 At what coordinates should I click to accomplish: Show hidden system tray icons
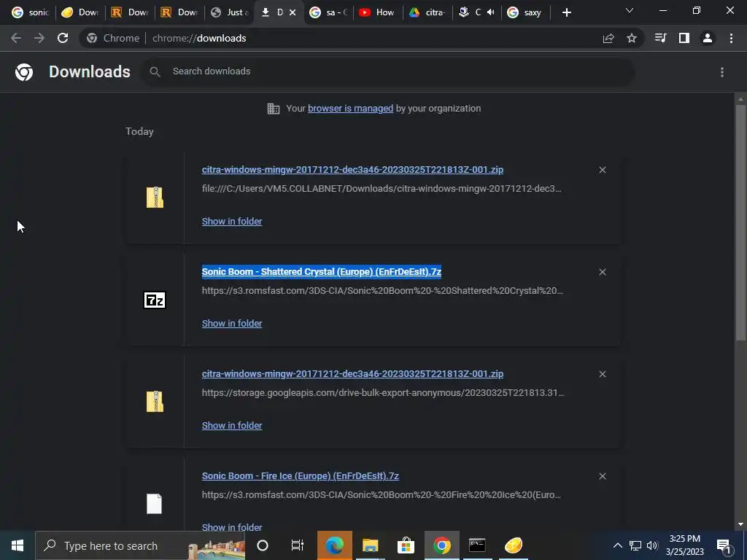click(x=617, y=545)
